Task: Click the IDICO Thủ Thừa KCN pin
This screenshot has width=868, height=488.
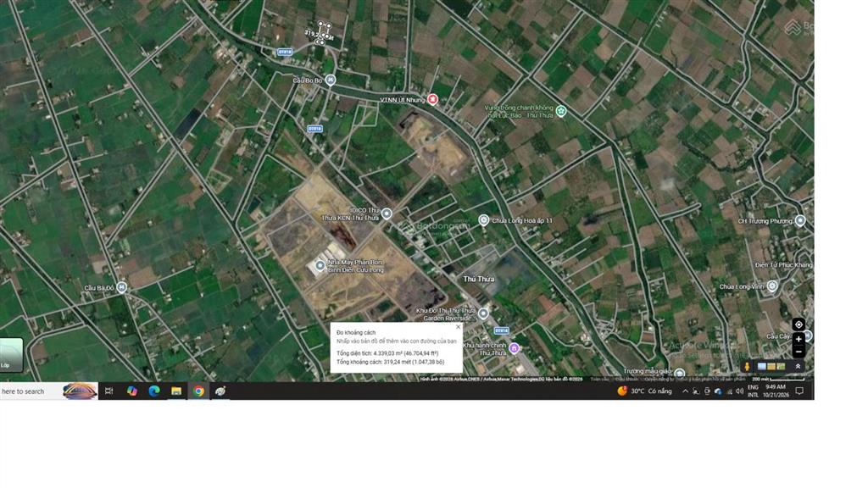Action: click(387, 213)
